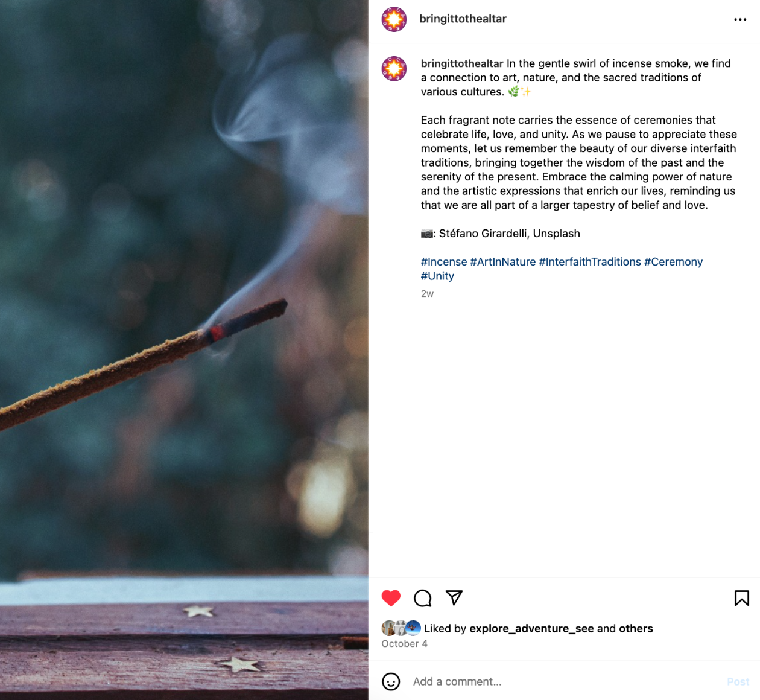This screenshot has width=760, height=700.
Task: Save post with bookmark icon
Action: [x=742, y=598]
